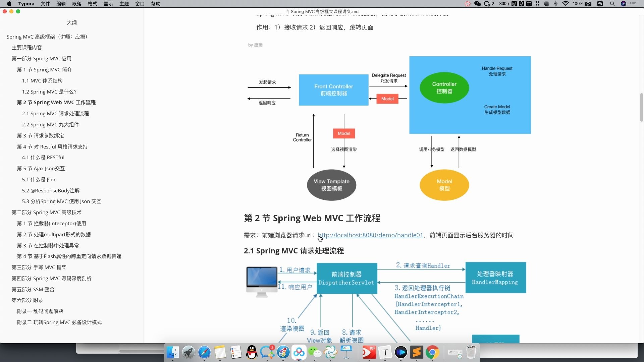Activate Siri from the menu bar
The height and width of the screenshot is (362, 644).
624,4
